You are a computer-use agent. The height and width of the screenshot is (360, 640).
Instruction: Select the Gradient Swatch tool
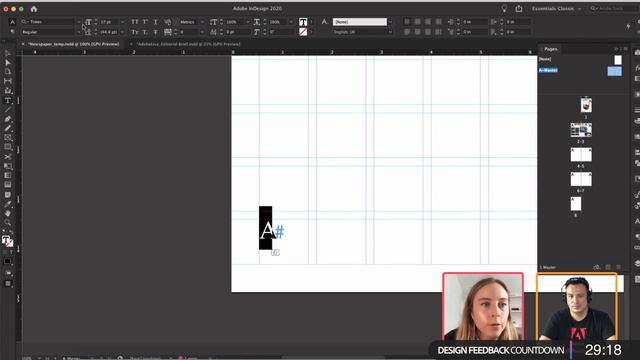point(8,176)
